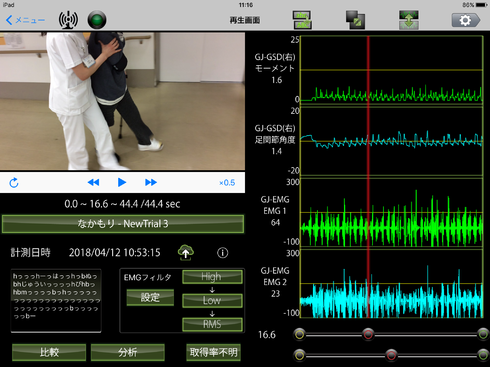Tap the moment value 1.6

[277, 80]
